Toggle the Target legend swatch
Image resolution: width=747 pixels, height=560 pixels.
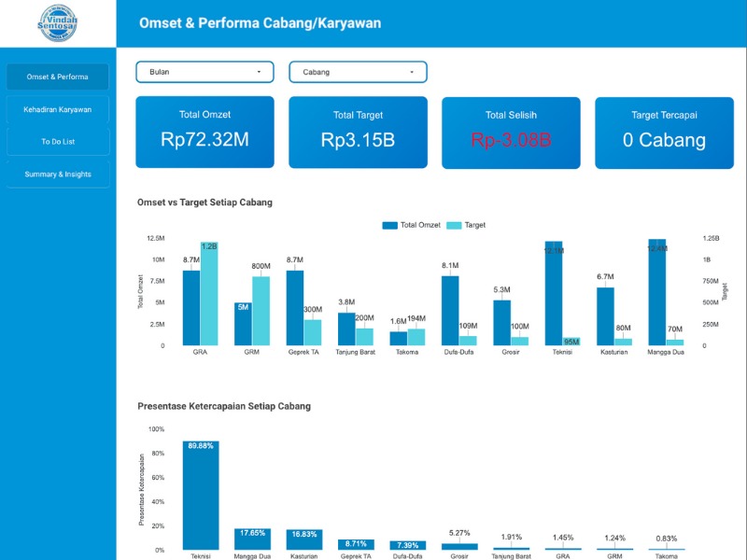coord(455,225)
